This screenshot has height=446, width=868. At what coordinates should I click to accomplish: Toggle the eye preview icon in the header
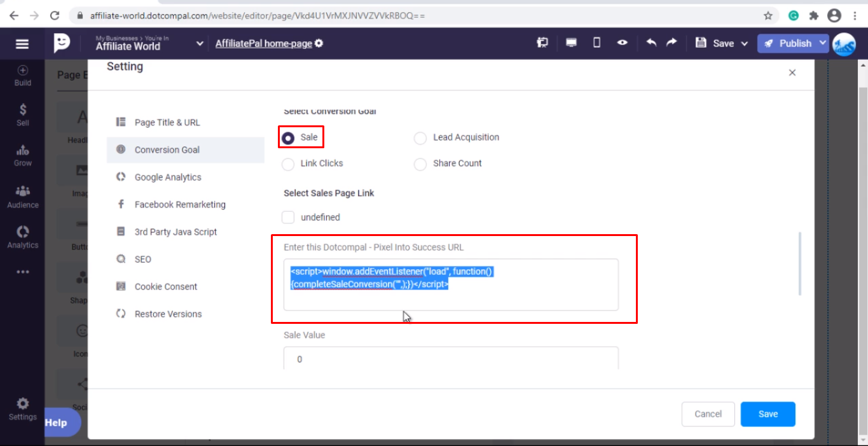[x=622, y=43]
